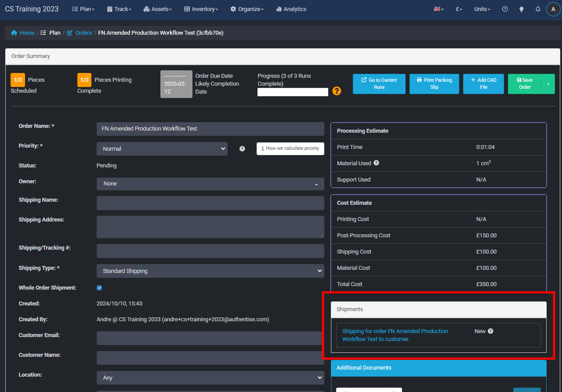Viewport: 562px width, 392px height.
Task: Open the help question mark in navbar
Action: point(505,9)
